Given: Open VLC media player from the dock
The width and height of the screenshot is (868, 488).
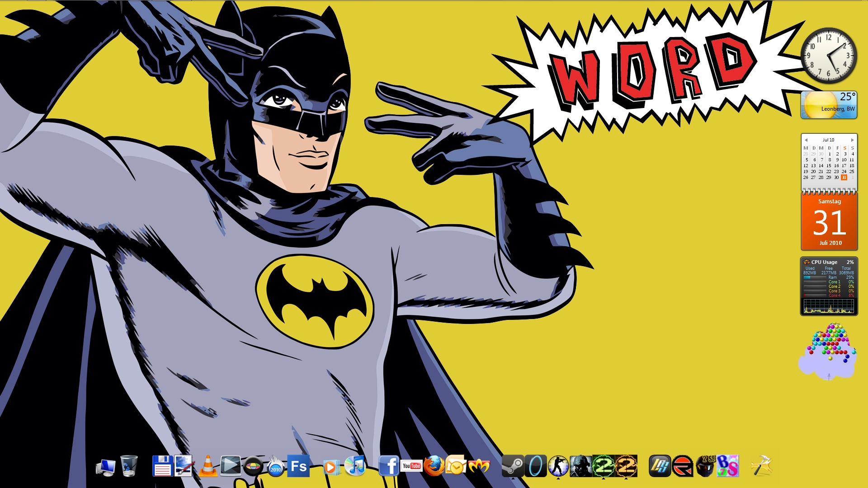Looking at the screenshot, I should tap(208, 466).
